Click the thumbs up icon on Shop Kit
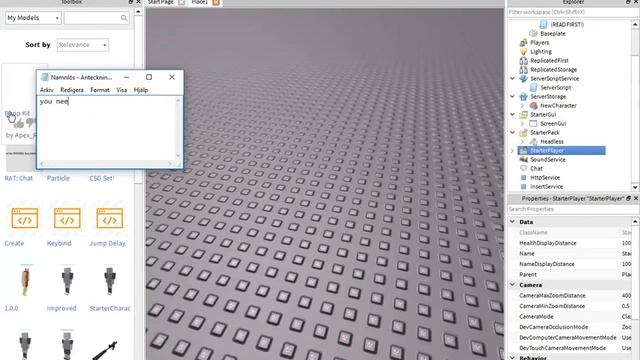The width and height of the screenshot is (640, 360). click(19, 123)
